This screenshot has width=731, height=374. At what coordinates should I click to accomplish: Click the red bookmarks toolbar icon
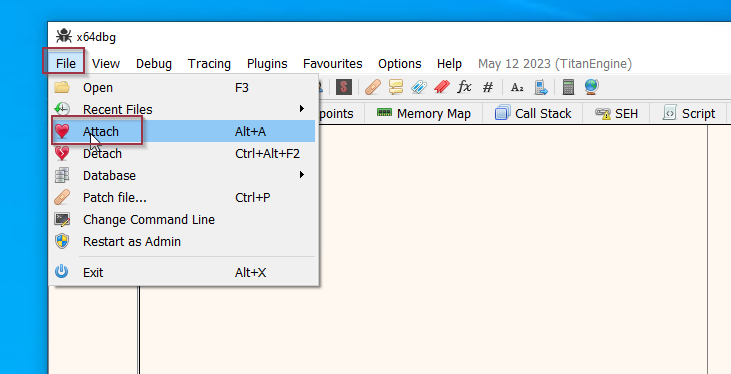(442, 87)
